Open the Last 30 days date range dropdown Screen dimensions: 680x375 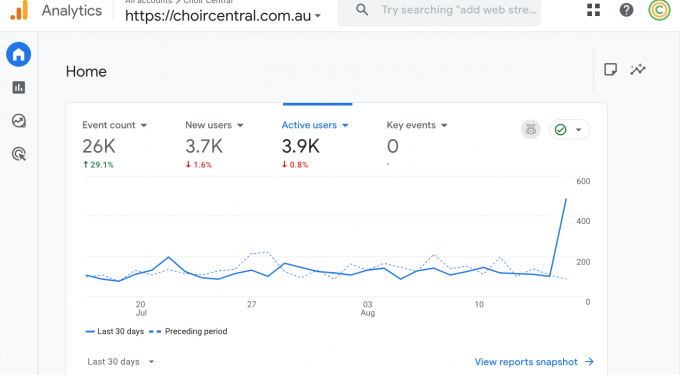point(121,362)
